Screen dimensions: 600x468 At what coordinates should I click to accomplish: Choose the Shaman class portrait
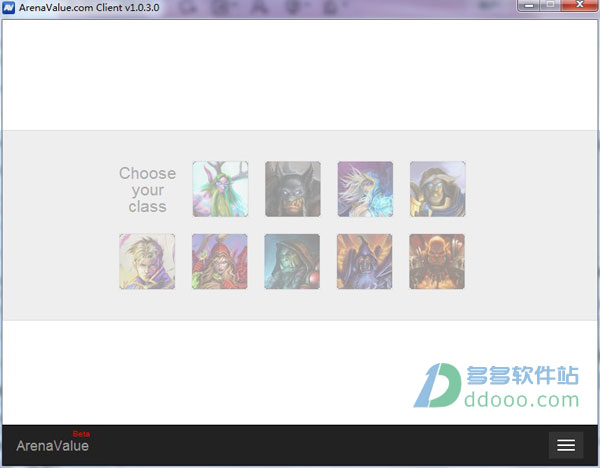coord(292,261)
